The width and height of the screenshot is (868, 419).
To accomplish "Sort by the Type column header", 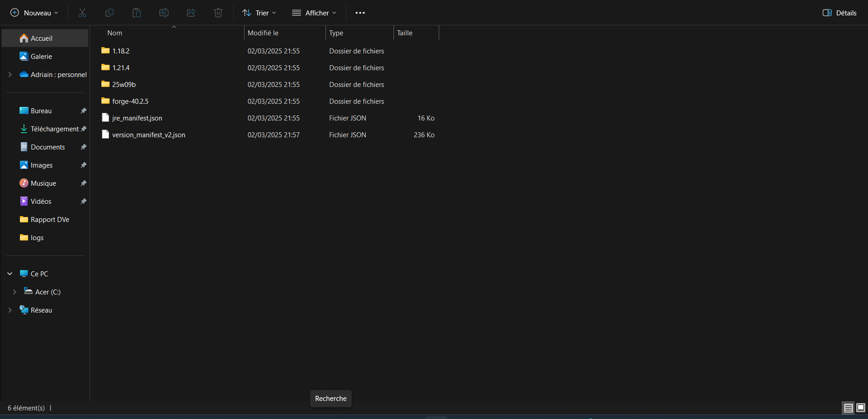I will tap(360, 33).
